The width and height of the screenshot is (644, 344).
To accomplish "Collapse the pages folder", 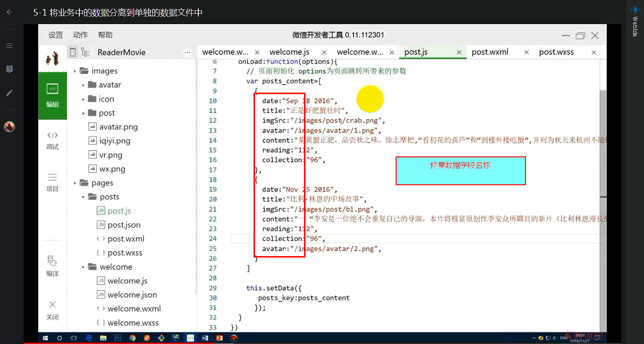I will (75, 183).
